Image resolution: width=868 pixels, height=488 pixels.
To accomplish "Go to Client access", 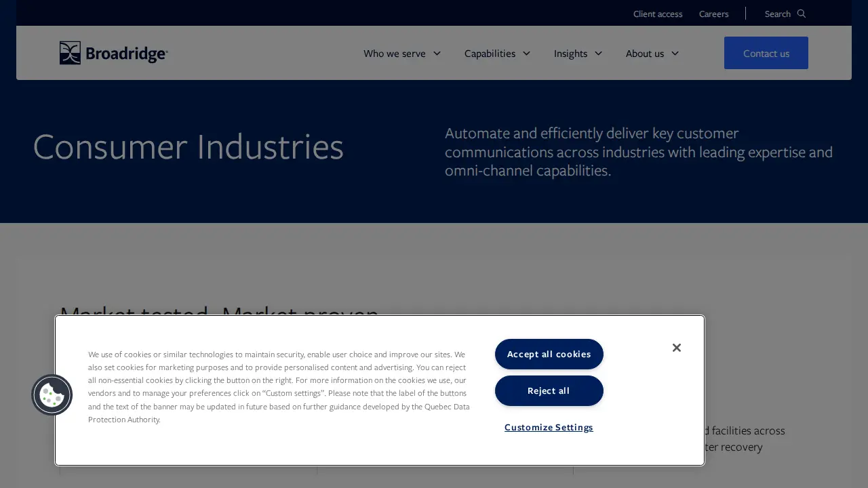I will tap(658, 14).
